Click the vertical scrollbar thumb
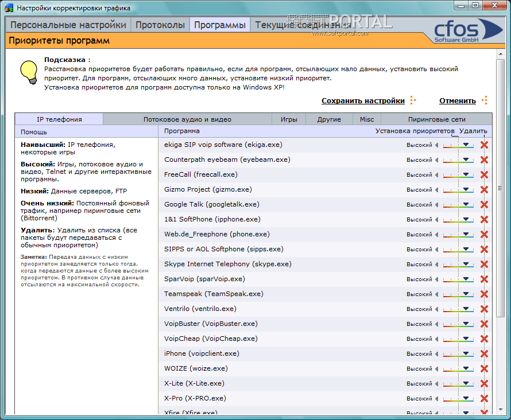Image resolution: width=511 pixels, height=420 pixels. (501, 188)
